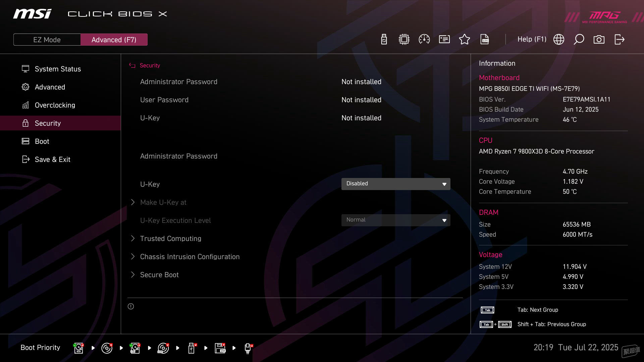Switch to EZ Mode
Image resolution: width=644 pixels, height=362 pixels.
click(47, 40)
